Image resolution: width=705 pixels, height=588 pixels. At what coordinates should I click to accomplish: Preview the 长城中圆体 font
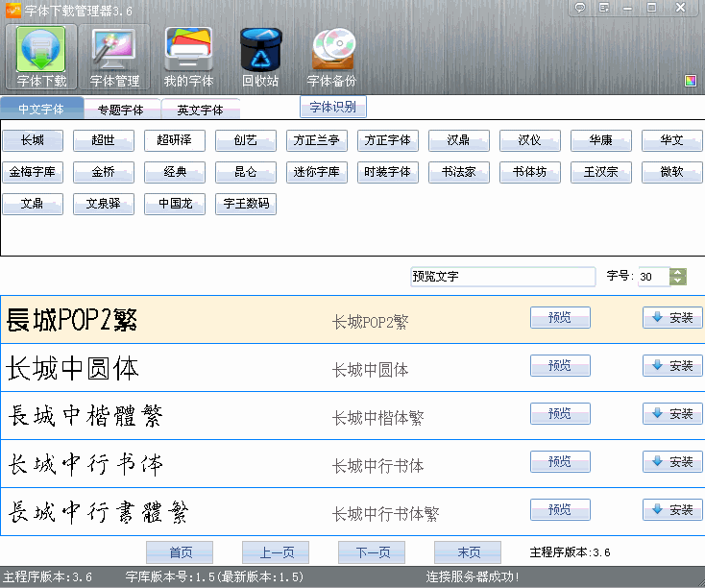click(560, 365)
